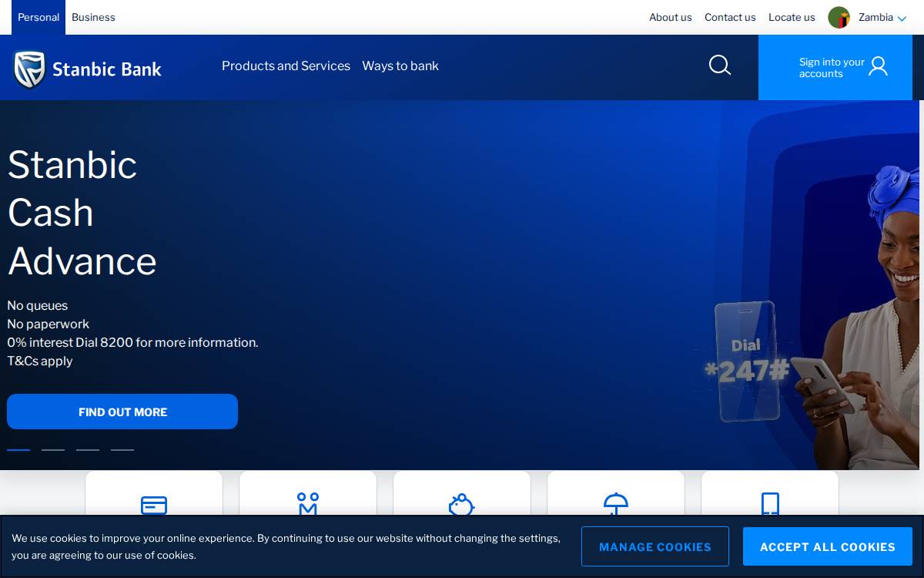Open the Locate us link
Screen dimensions: 924x578
pos(792,17)
